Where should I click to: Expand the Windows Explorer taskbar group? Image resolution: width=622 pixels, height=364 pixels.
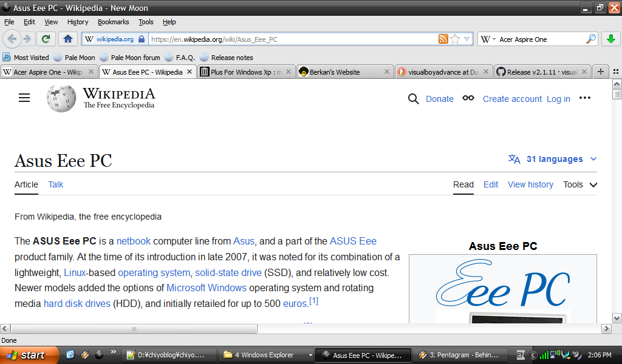[x=310, y=355]
